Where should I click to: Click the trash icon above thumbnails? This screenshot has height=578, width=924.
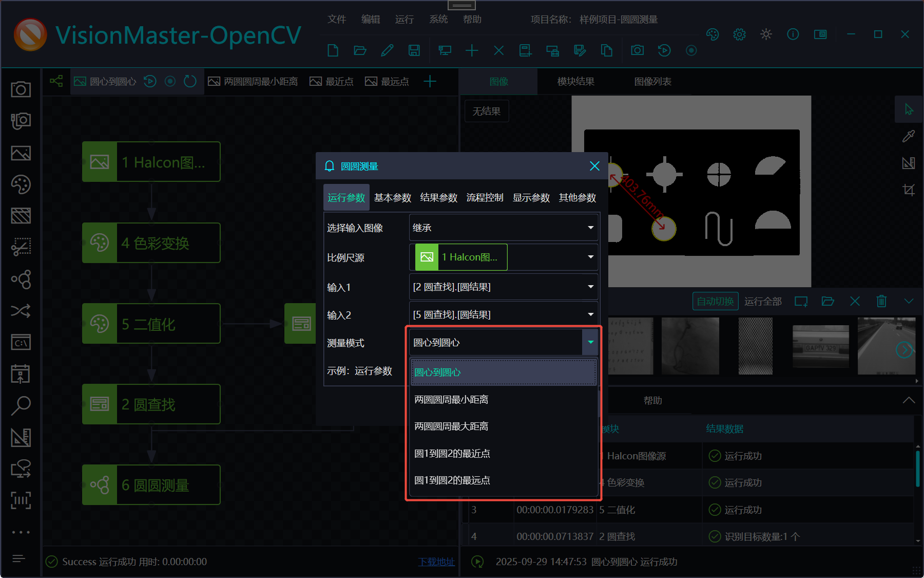click(881, 301)
